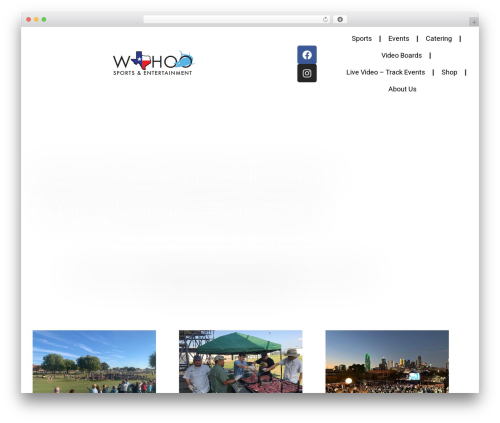Open the city skyline night photo
The height and width of the screenshot is (423, 500).
coord(387,361)
